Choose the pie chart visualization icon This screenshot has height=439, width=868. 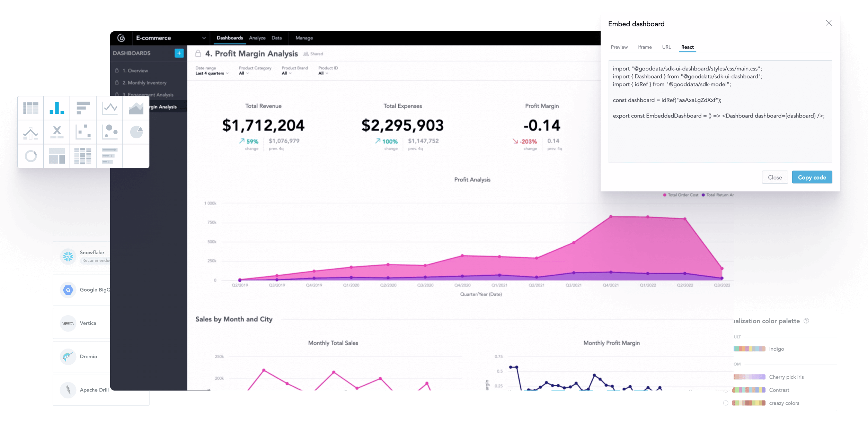coord(135,132)
